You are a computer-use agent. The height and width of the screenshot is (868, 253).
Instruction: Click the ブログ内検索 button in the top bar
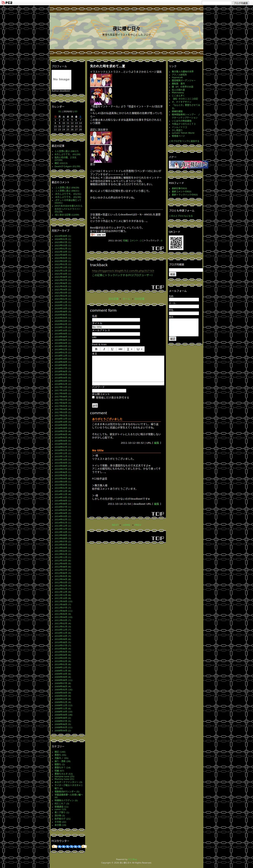pos(241,3)
